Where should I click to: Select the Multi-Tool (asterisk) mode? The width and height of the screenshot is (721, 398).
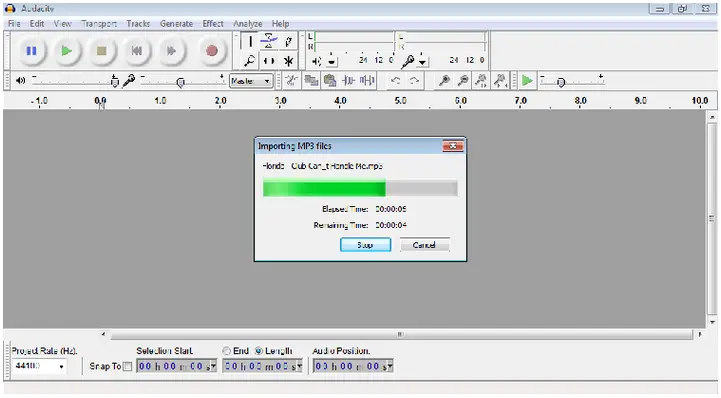288,60
